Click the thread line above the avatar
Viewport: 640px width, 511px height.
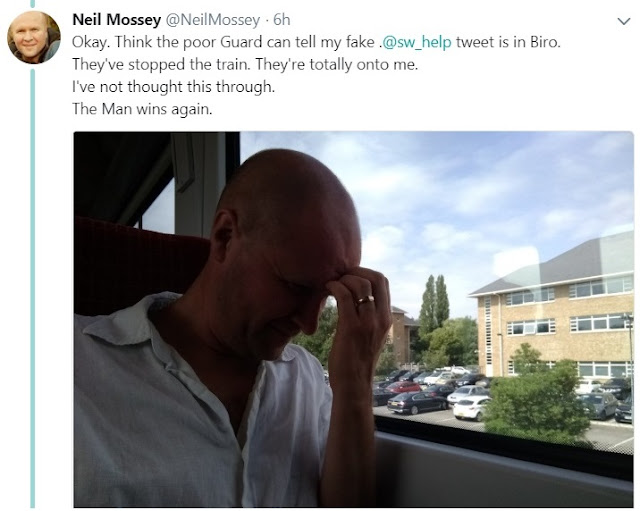point(33,4)
